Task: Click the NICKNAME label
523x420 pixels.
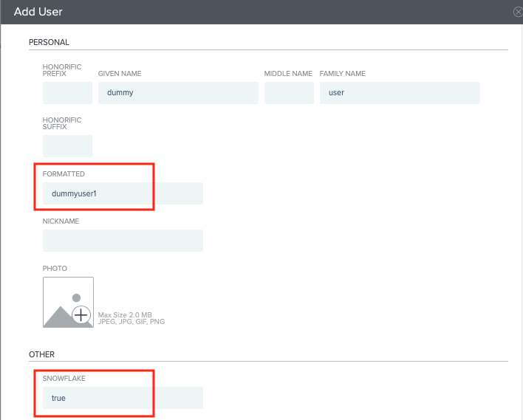Action: [x=61, y=221]
